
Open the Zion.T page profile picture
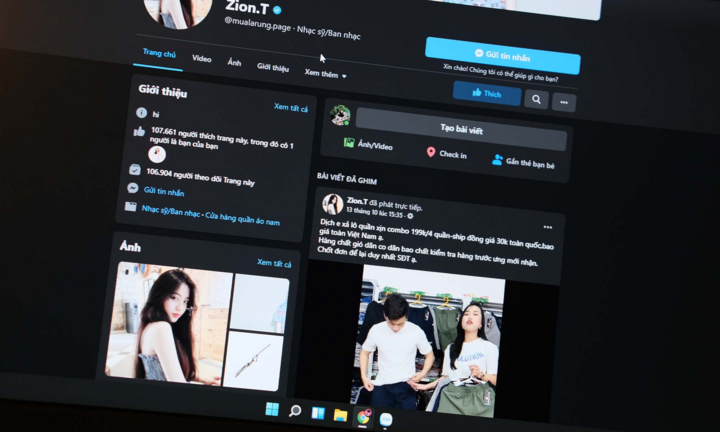[x=178, y=11]
